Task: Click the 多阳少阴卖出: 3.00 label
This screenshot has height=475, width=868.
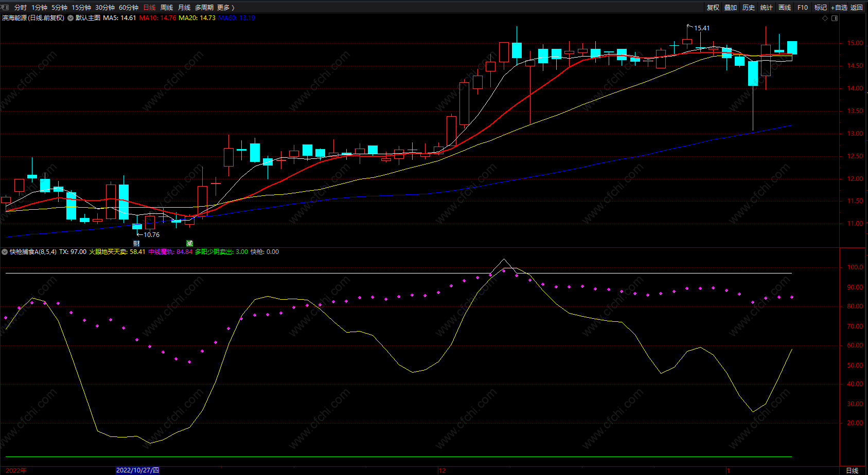Action: (x=221, y=252)
